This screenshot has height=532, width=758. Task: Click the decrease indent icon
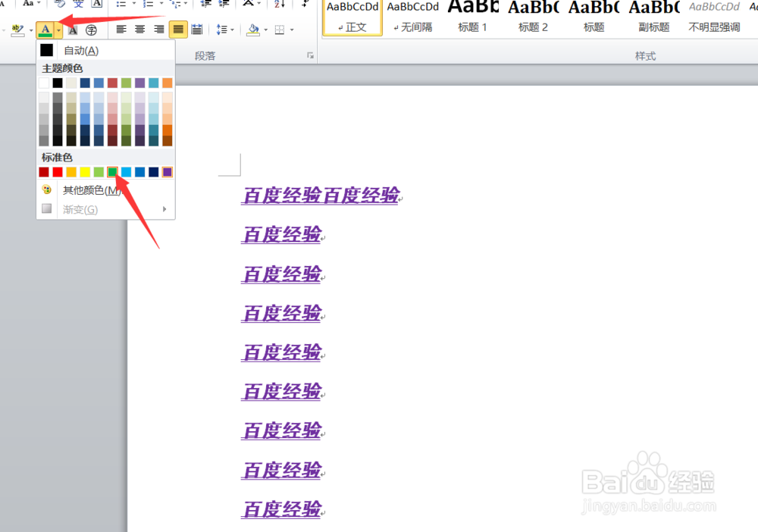[206, 4]
